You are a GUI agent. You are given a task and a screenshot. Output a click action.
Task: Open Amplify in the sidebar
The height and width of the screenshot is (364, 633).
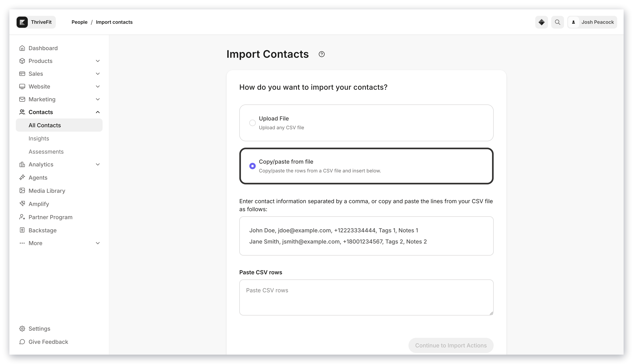point(59,204)
